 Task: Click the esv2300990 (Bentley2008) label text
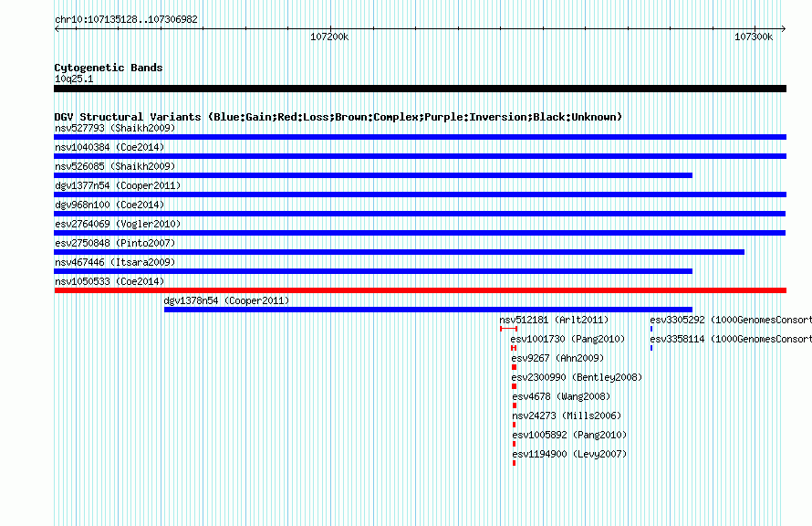click(577, 377)
